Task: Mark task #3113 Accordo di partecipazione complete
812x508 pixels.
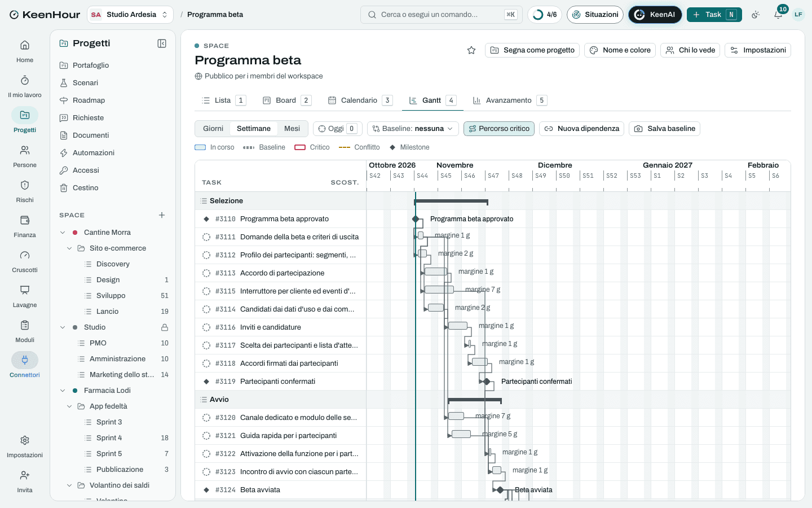Action: [206, 273]
